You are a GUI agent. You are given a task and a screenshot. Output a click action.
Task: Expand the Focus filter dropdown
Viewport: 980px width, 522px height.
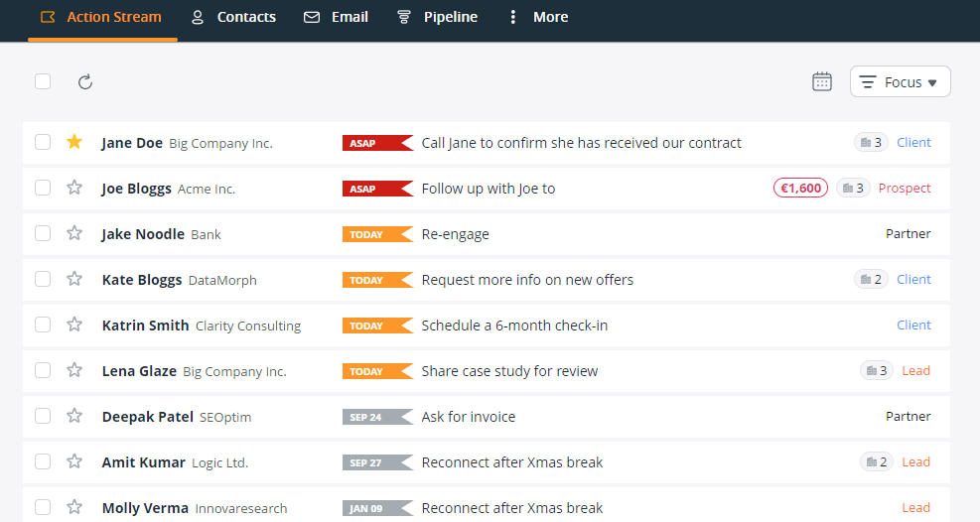[x=900, y=81]
